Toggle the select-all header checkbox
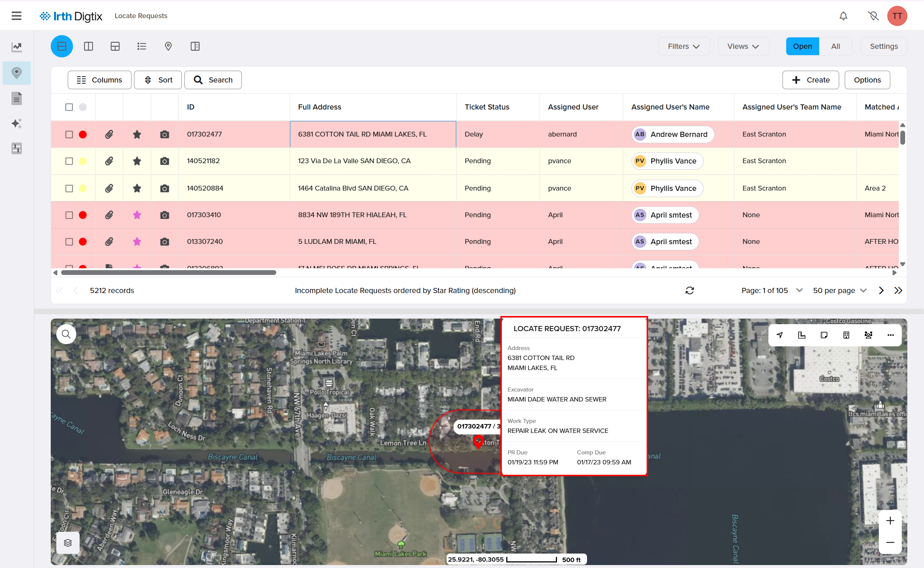The image size is (924, 568). [x=69, y=107]
